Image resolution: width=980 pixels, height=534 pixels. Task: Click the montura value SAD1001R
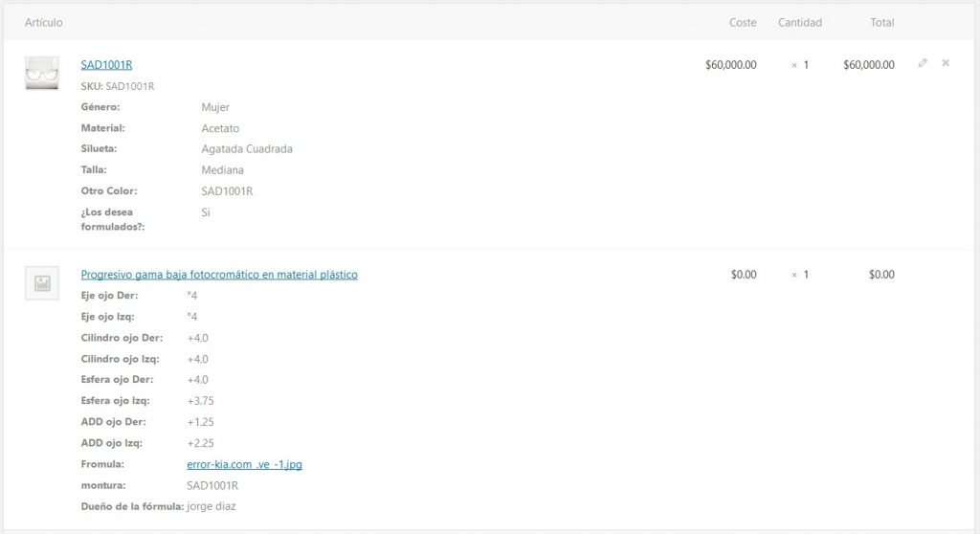pyautogui.click(x=212, y=485)
